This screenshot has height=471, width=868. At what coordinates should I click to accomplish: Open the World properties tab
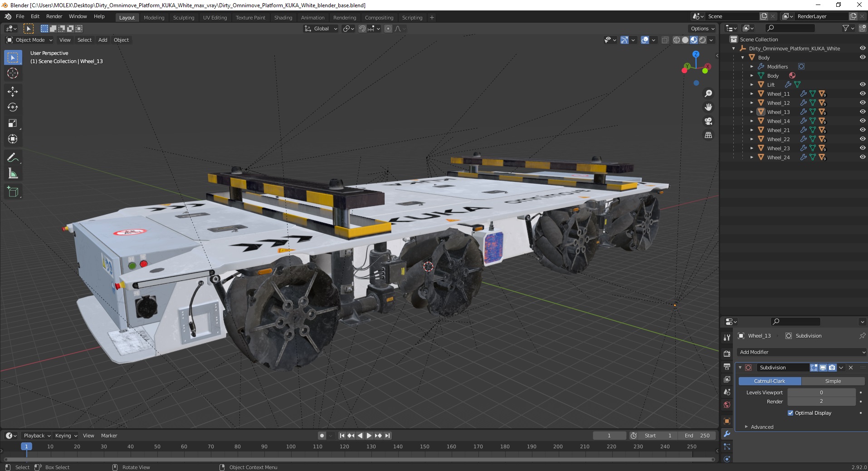[727, 405]
